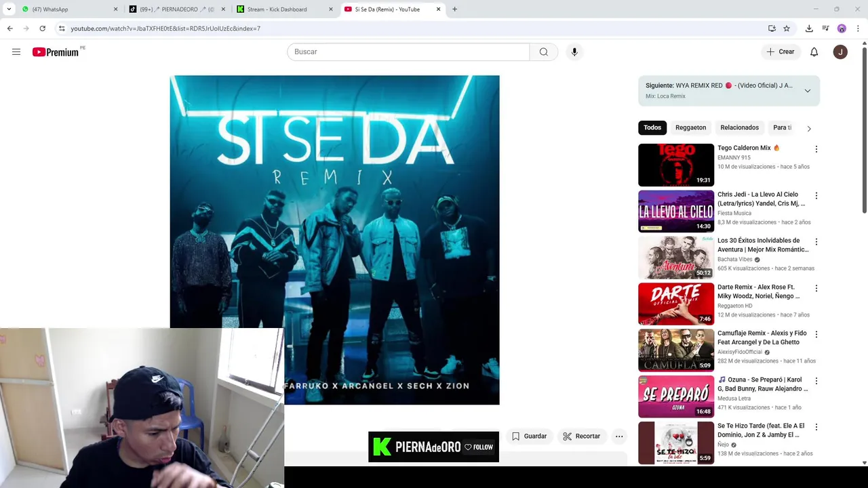Go back in browser history
This screenshot has height=488, width=868.
[x=9, y=28]
